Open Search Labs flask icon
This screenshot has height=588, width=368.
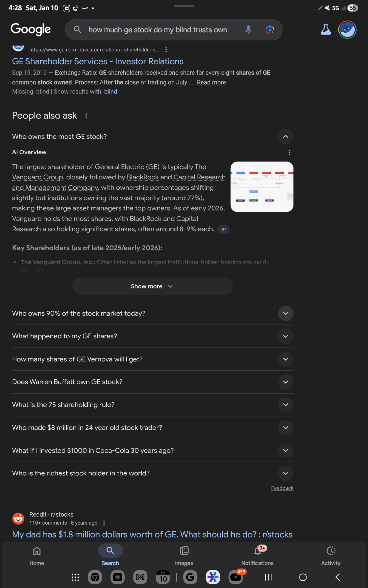pos(326,30)
